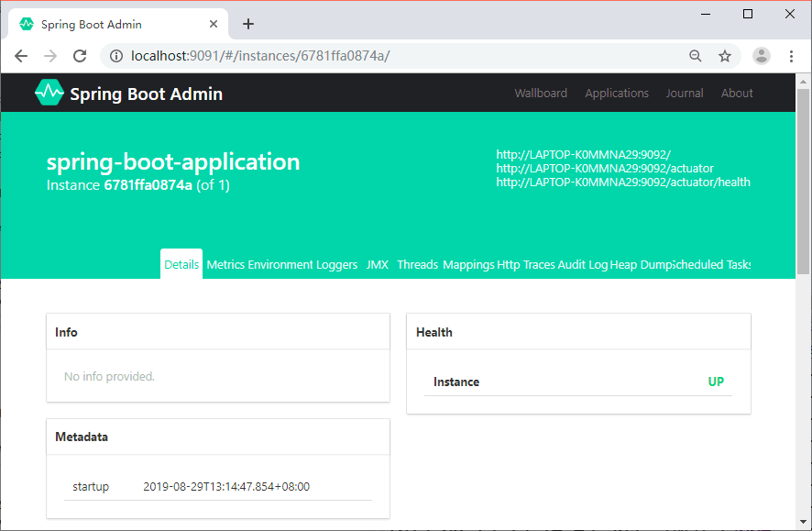Screen dimensions: 812x531
Task: Reload the page with refresh icon
Action: pyautogui.click(x=80, y=56)
